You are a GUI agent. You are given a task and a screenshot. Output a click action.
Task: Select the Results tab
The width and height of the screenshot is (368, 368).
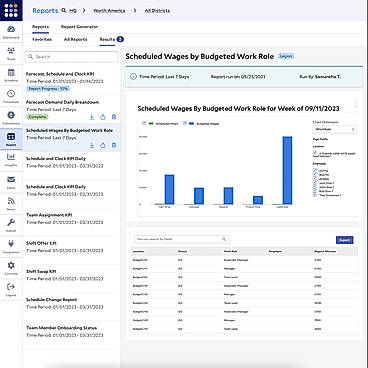[x=107, y=39]
